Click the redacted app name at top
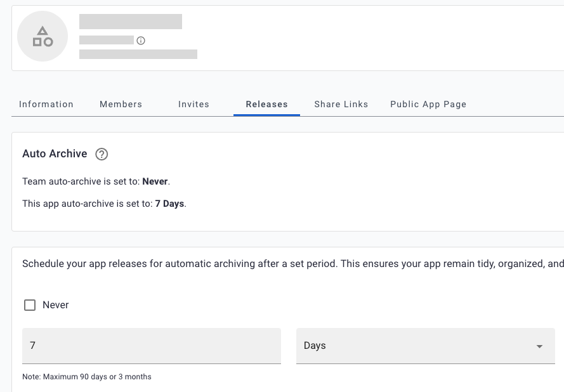Screen dimensions: 564x392 pyautogui.click(x=131, y=22)
